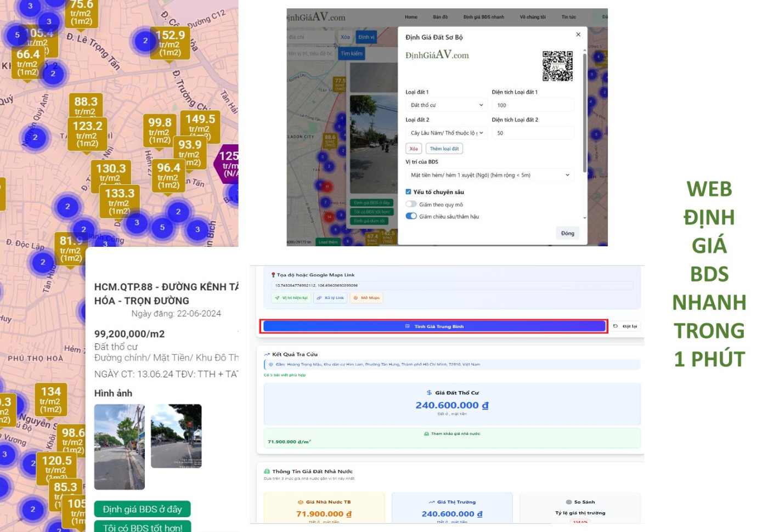Open the Loại đất 2 dropdown

tap(446, 133)
